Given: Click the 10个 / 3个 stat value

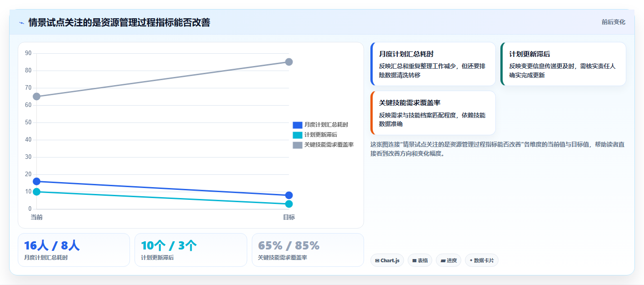Looking at the screenshot, I should (169, 245).
